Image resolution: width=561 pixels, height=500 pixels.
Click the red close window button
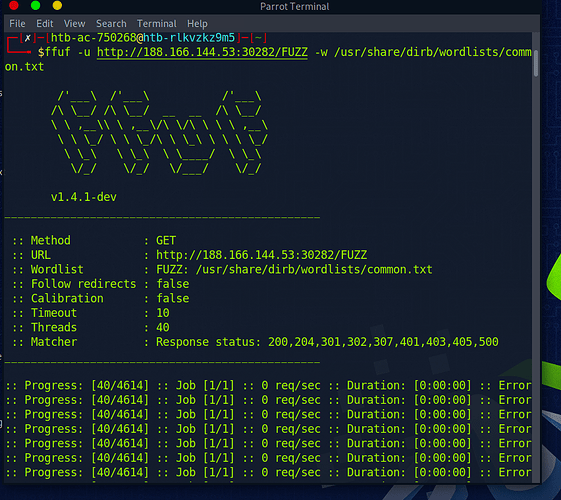(x=14, y=5)
